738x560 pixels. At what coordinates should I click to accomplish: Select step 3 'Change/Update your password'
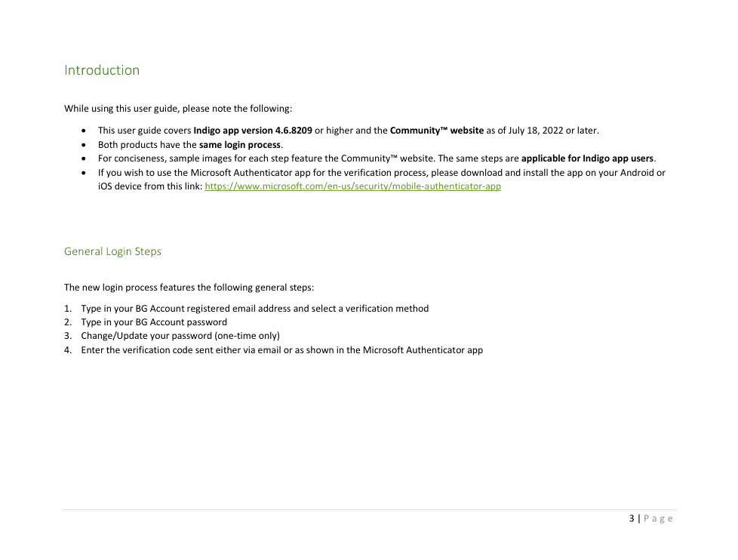coord(180,336)
